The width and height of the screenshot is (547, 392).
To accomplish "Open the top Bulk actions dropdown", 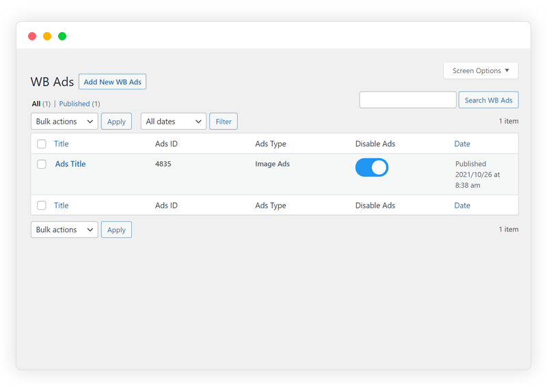I will pos(64,122).
